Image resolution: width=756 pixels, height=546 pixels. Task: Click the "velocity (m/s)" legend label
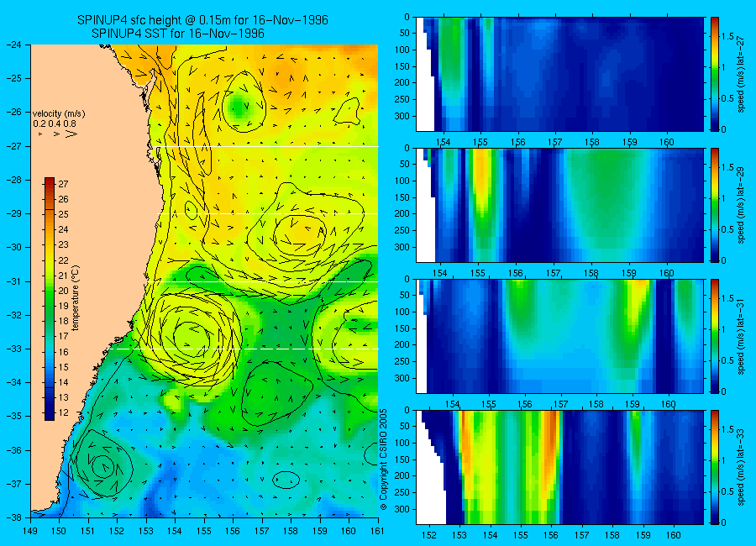(59, 114)
